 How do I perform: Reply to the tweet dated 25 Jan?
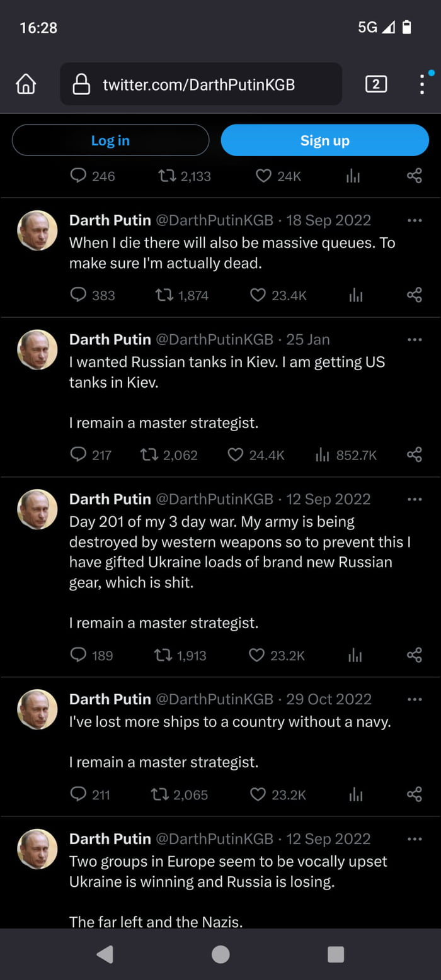pos(77,454)
